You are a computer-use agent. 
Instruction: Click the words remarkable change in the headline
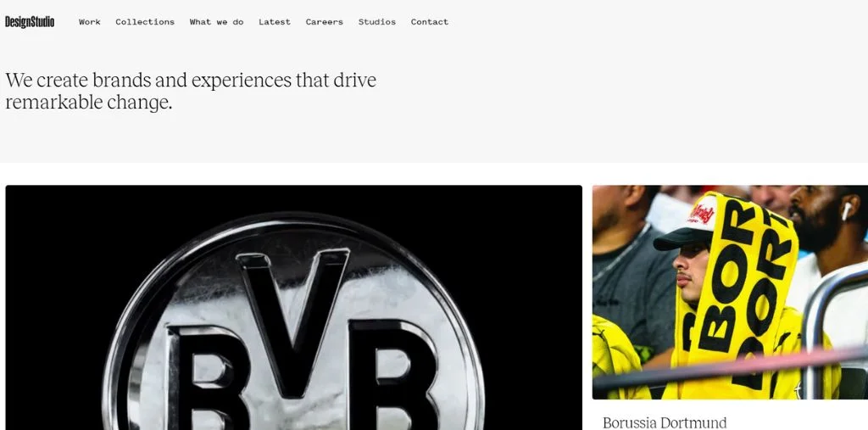click(88, 103)
